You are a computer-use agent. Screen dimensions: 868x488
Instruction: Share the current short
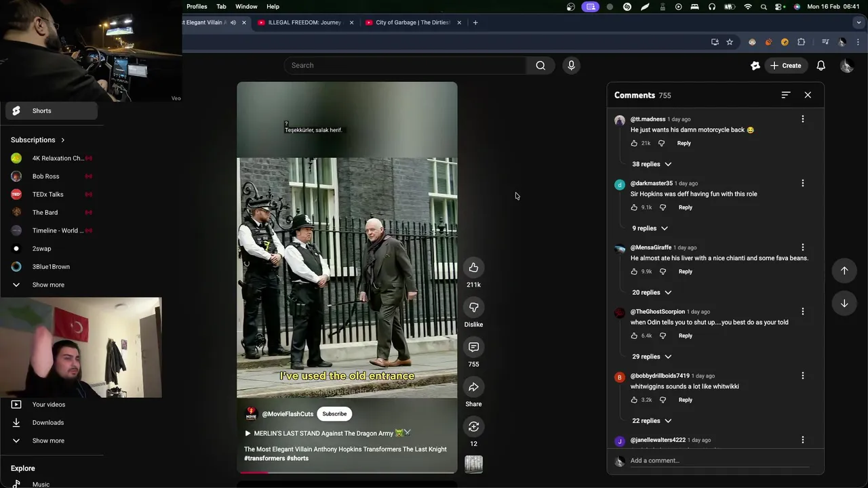click(x=473, y=387)
